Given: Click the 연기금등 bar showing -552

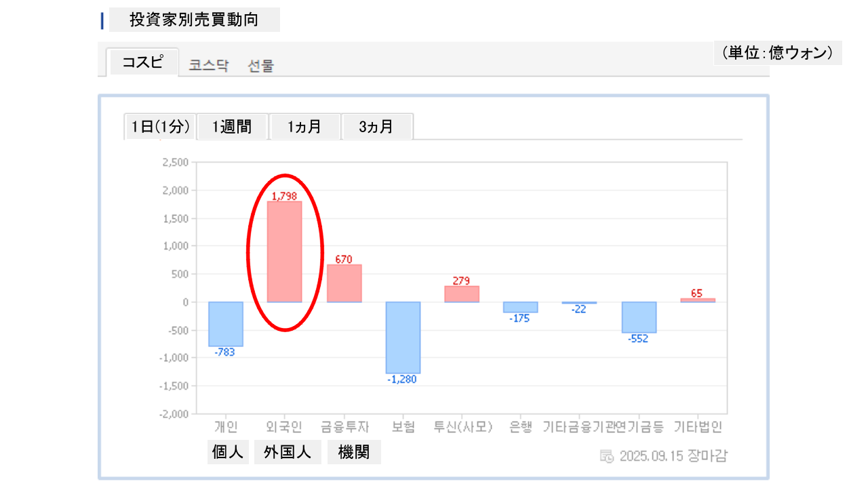Looking at the screenshot, I should click(x=639, y=317).
